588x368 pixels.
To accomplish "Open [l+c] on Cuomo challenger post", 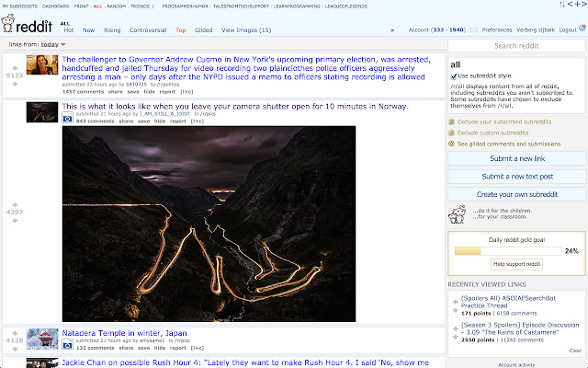I will (x=187, y=92).
